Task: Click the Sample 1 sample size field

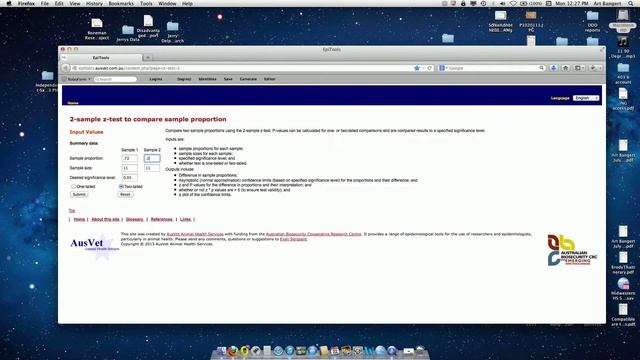Action: click(x=129, y=168)
